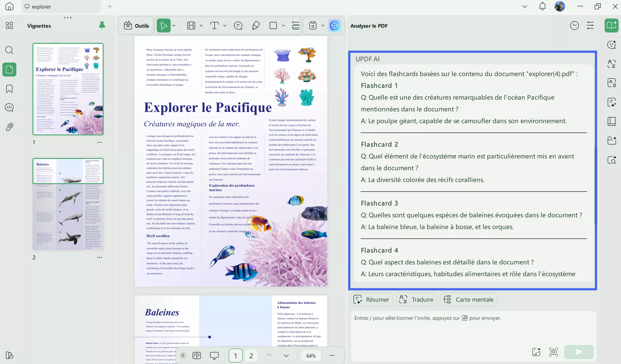Image resolution: width=621 pixels, height=364 pixels.
Task: Click the camera screenshot icon near the prompt field
Action: coord(553,352)
